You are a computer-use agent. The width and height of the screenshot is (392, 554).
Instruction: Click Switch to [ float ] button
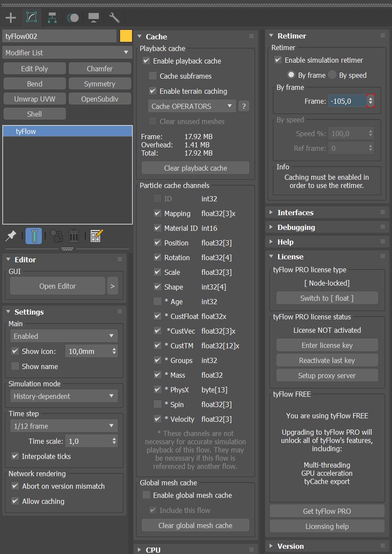coord(327,298)
